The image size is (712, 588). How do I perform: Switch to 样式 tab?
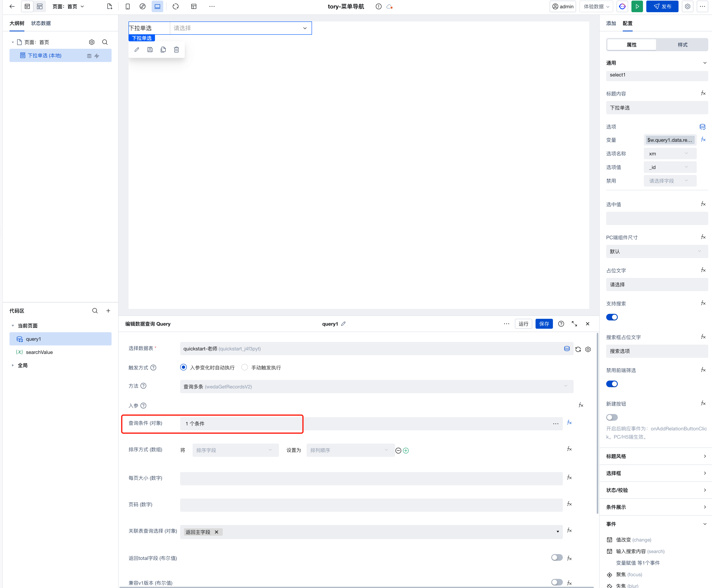coord(682,45)
